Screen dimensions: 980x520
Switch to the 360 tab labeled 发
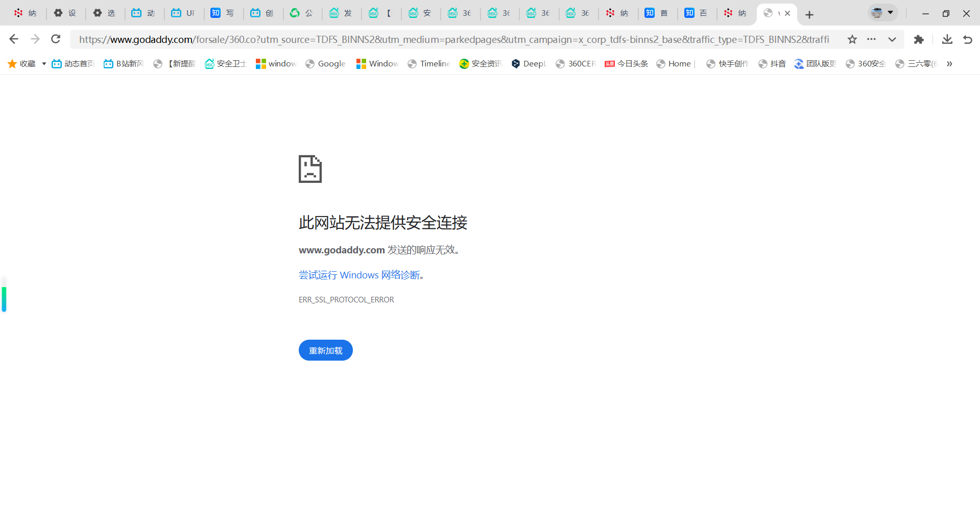point(341,13)
